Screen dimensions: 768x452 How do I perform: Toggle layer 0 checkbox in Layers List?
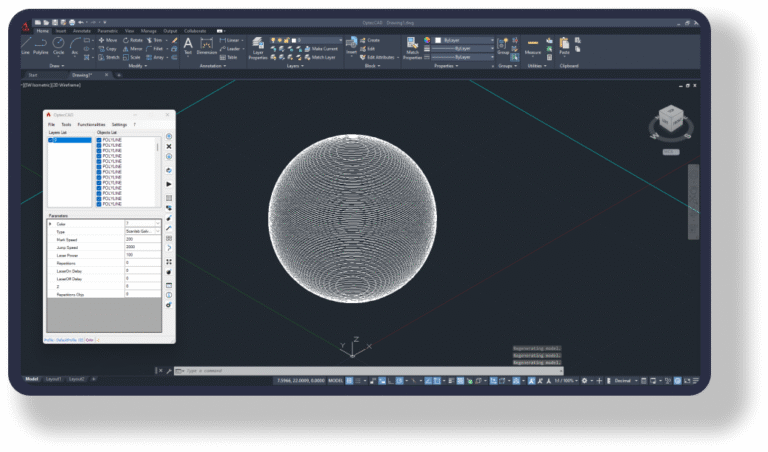(x=50, y=140)
